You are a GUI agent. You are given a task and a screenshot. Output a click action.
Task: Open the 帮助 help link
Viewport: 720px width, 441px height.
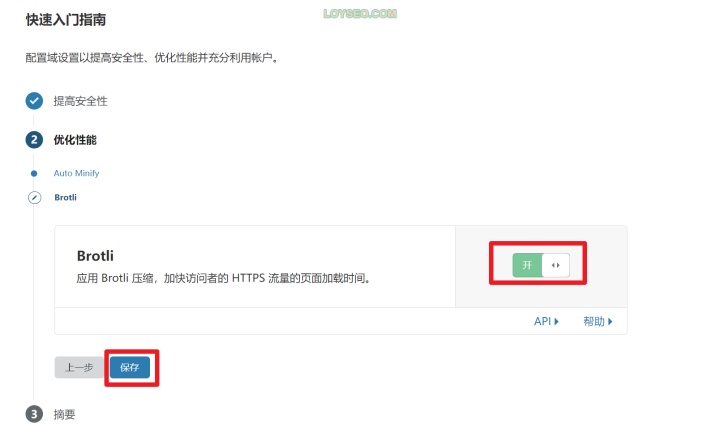tap(597, 321)
